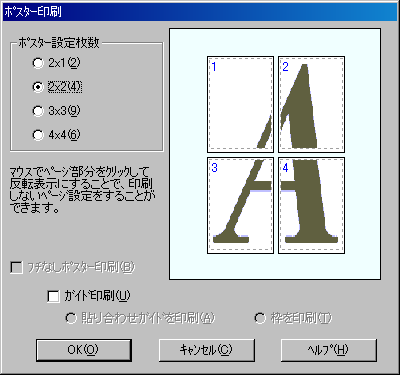The image size is (400, 375).
Task: Click preview page 3 to exclude it
Action: [x=240, y=205]
